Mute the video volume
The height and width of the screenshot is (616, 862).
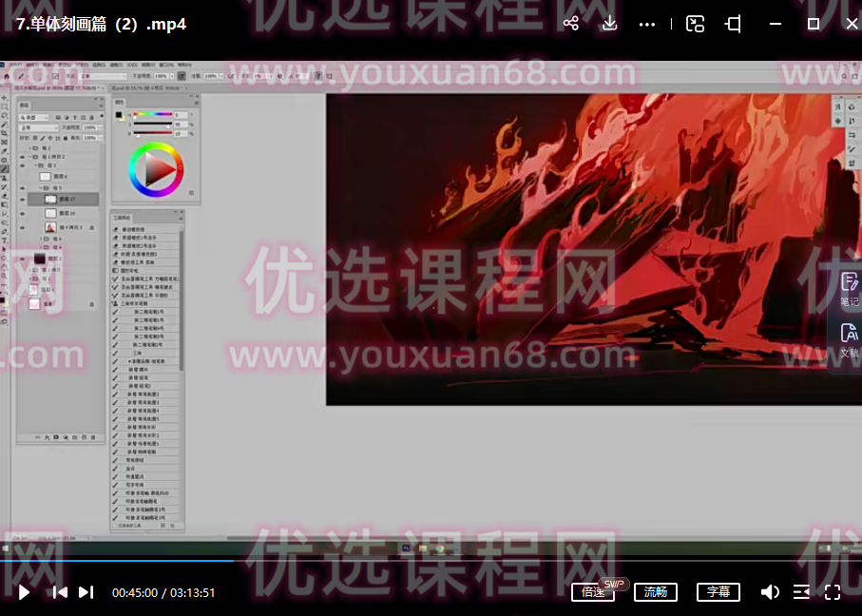click(x=770, y=591)
